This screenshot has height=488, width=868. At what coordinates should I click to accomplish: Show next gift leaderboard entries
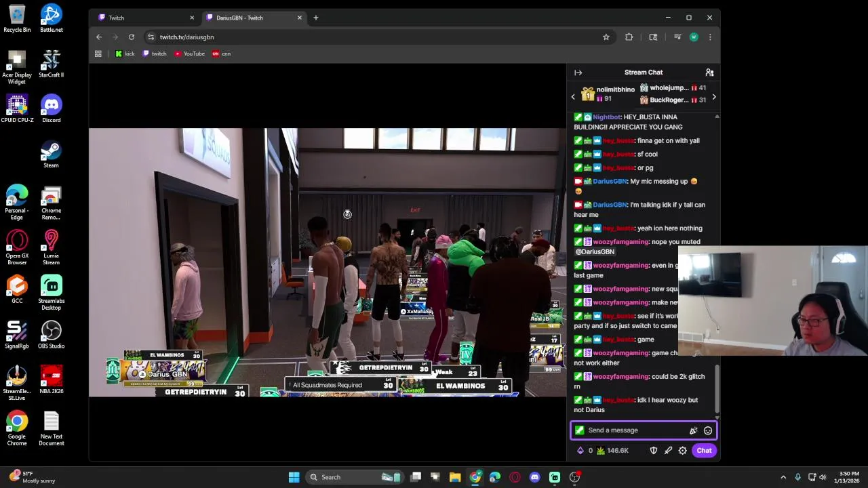[x=713, y=97]
